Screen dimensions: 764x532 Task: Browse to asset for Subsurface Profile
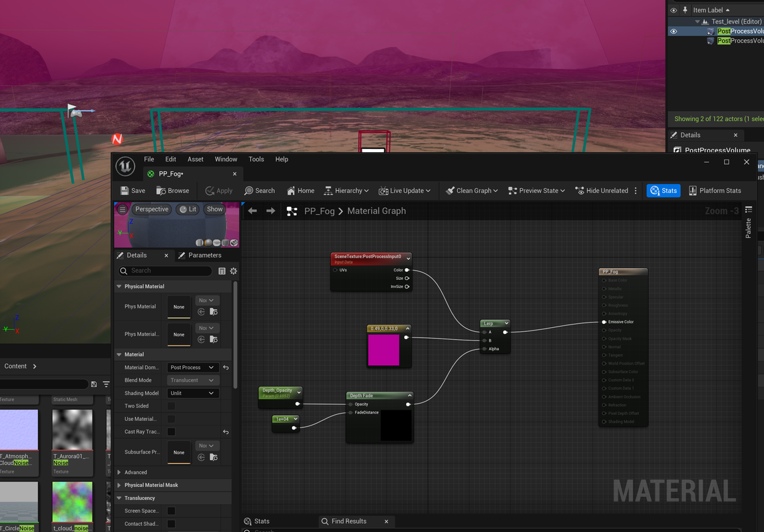tap(214, 457)
